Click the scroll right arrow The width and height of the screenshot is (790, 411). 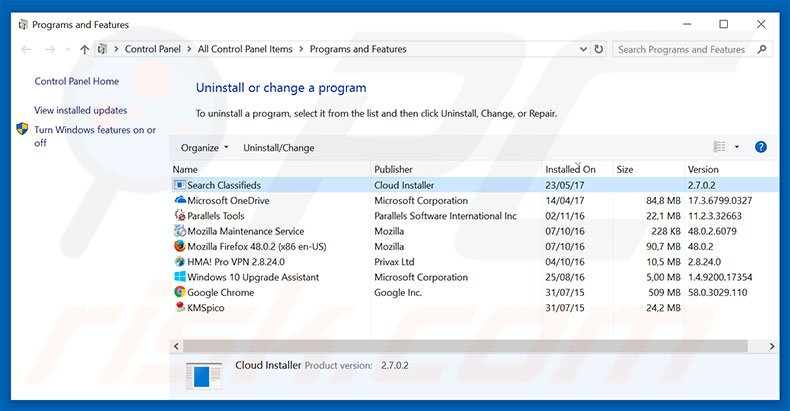pyautogui.click(x=771, y=346)
